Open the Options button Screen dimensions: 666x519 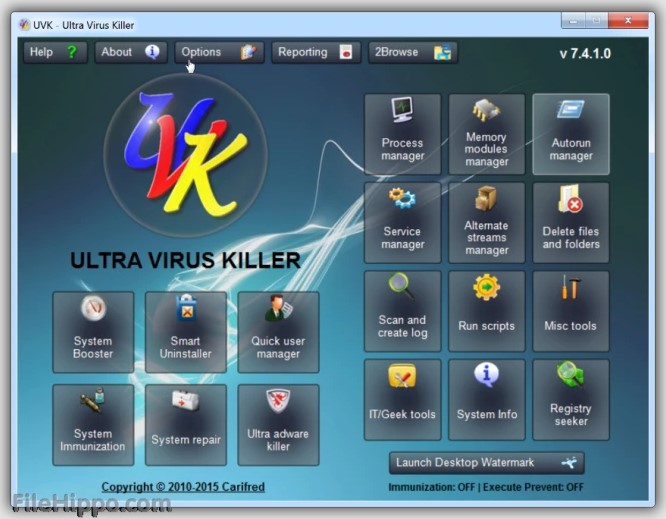(219, 52)
